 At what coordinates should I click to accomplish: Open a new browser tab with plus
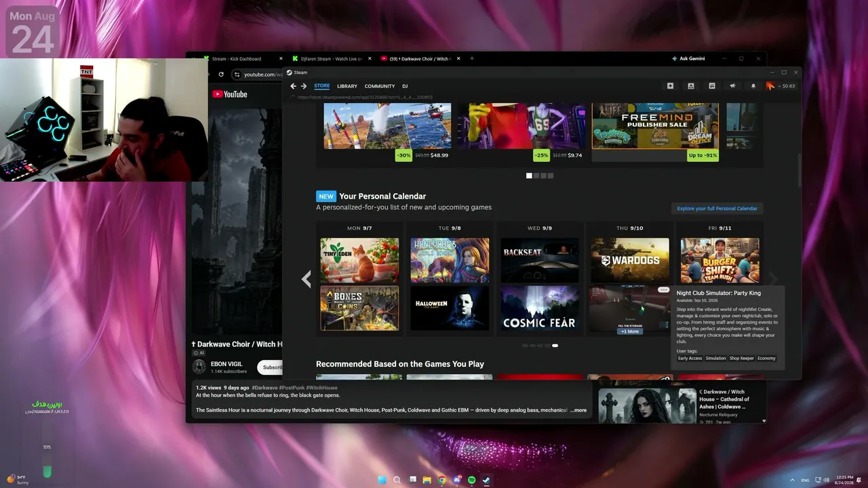coord(472,59)
